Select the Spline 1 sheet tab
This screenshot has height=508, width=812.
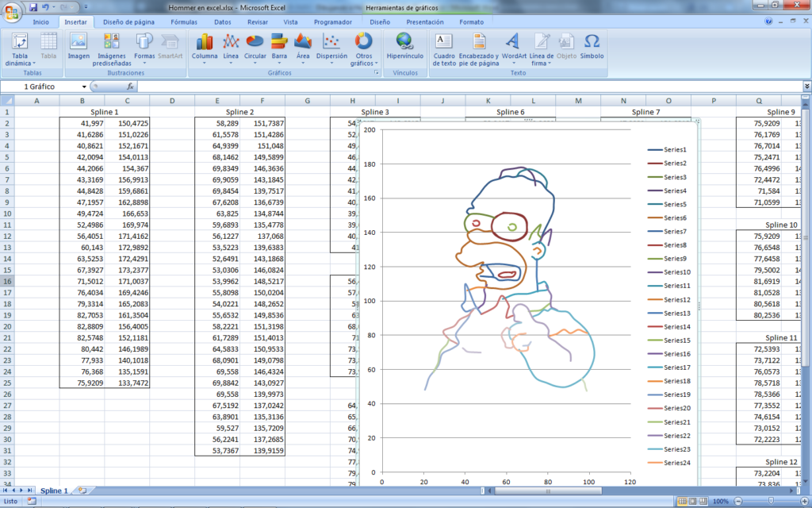[x=54, y=491]
